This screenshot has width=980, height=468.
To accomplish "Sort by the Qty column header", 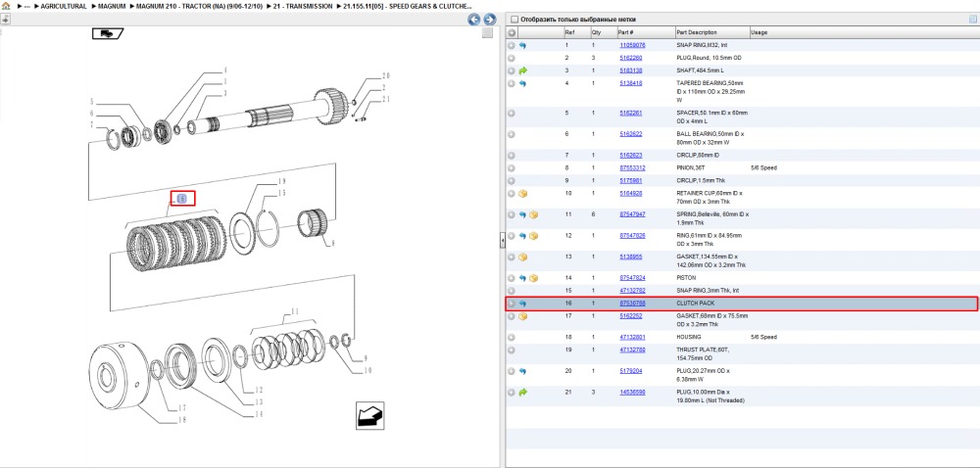I will [596, 32].
